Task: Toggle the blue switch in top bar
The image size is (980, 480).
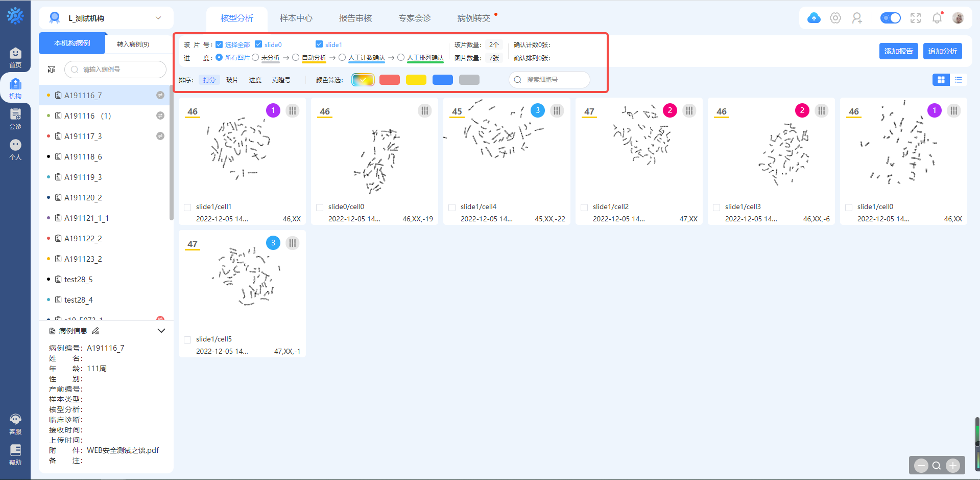Action: 891,18
